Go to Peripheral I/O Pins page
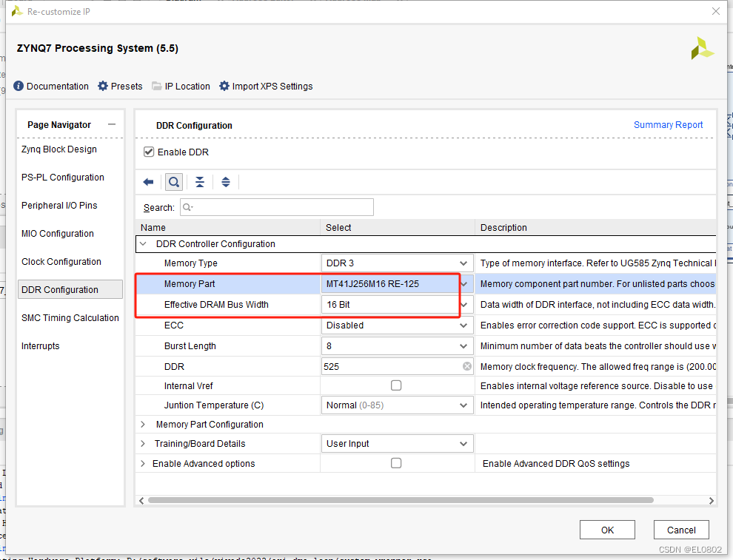Image resolution: width=733 pixels, height=560 pixels. (59, 205)
